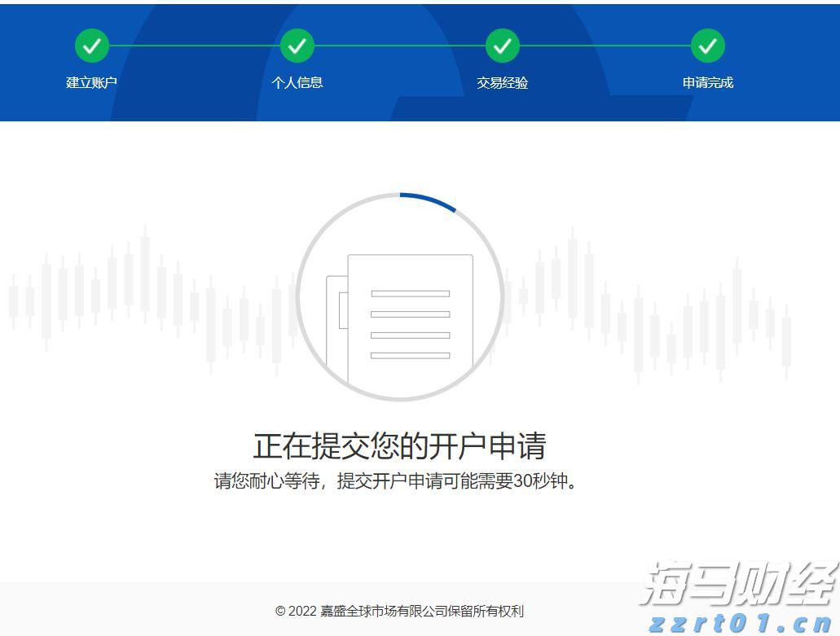Select the 个人信息 step label

click(297, 82)
